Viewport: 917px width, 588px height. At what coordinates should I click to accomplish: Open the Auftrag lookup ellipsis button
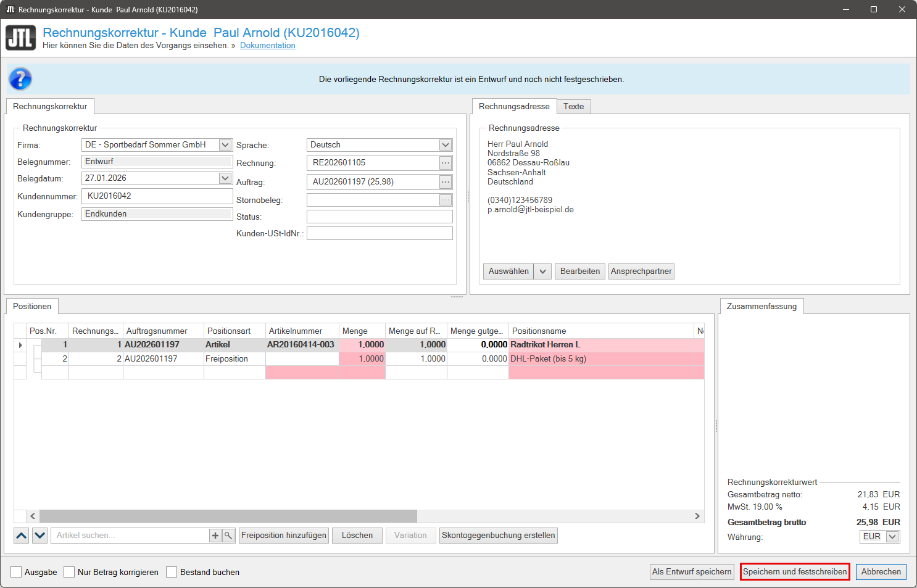pos(446,182)
